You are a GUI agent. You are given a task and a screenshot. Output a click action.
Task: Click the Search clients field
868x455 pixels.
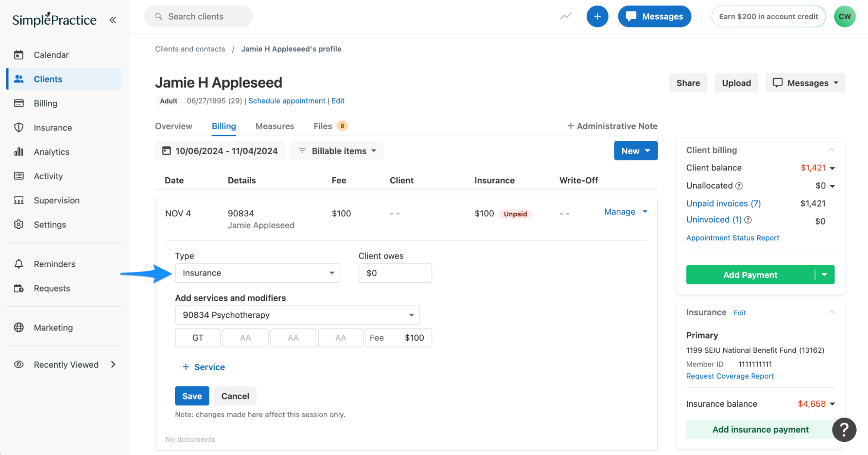(x=198, y=17)
